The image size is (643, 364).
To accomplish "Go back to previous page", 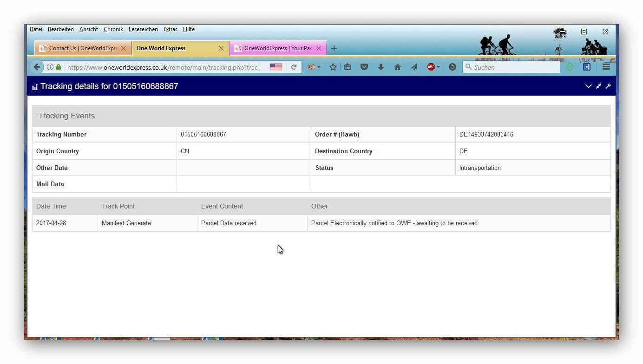I will [x=37, y=67].
